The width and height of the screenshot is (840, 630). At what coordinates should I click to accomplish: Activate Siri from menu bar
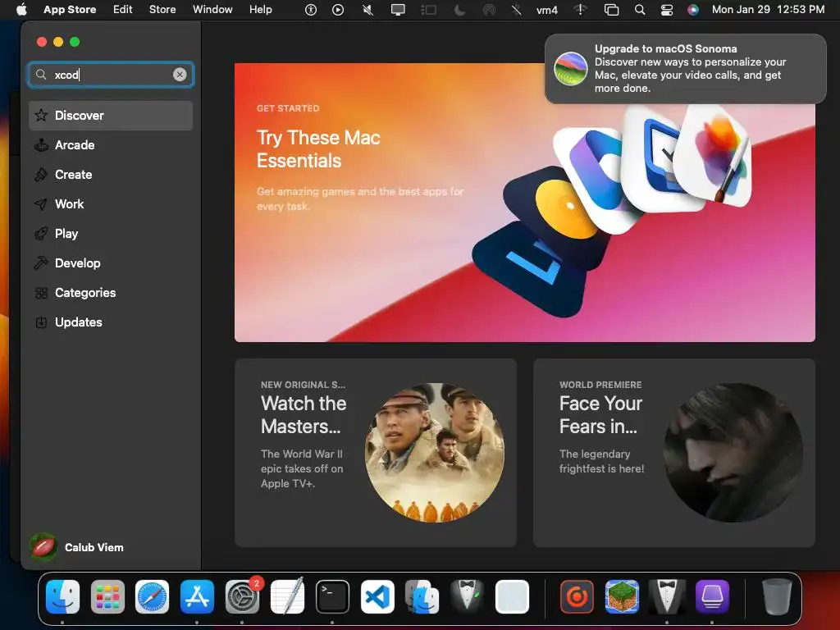[x=693, y=10]
